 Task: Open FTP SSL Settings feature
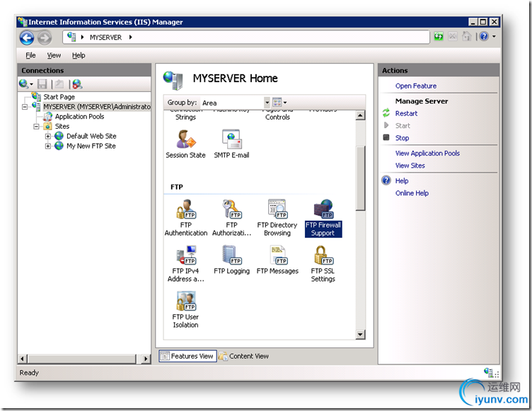(x=323, y=264)
